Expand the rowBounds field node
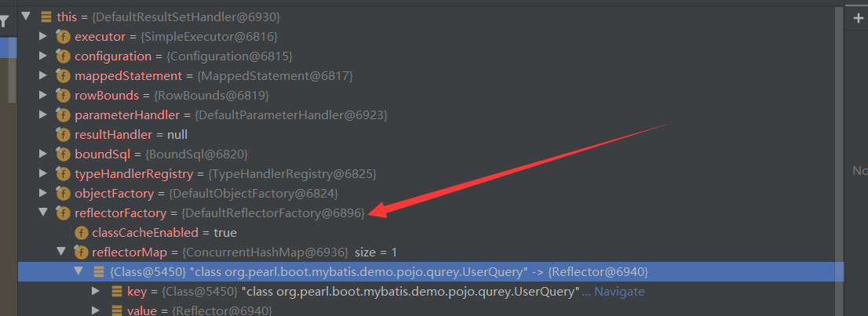 pyautogui.click(x=43, y=95)
